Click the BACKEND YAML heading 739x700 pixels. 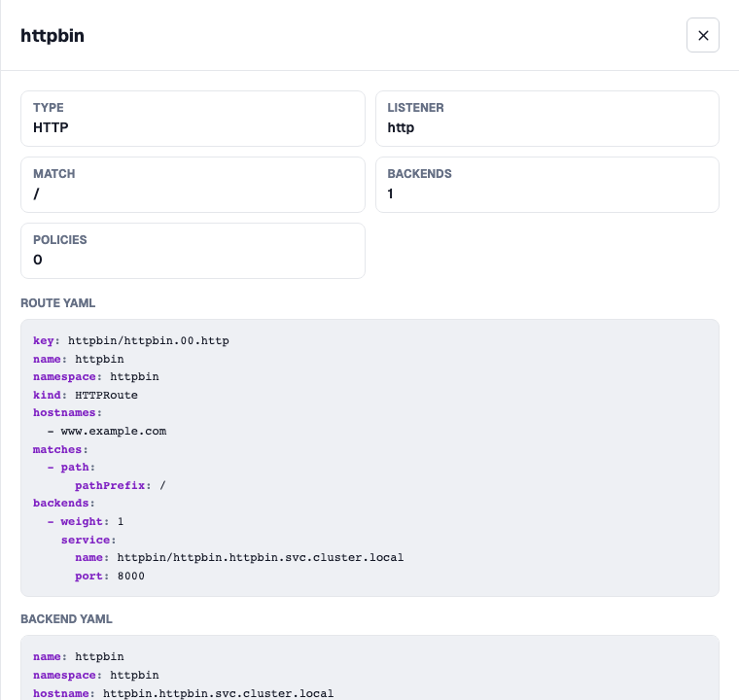66,619
